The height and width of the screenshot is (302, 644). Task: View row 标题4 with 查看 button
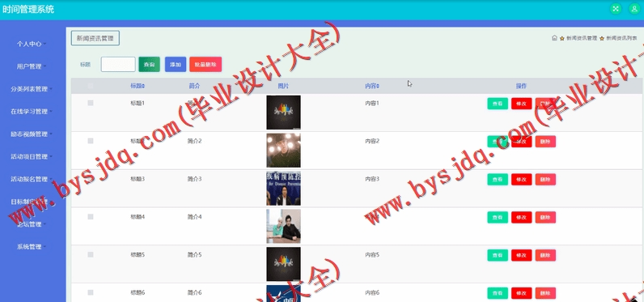coord(498,217)
